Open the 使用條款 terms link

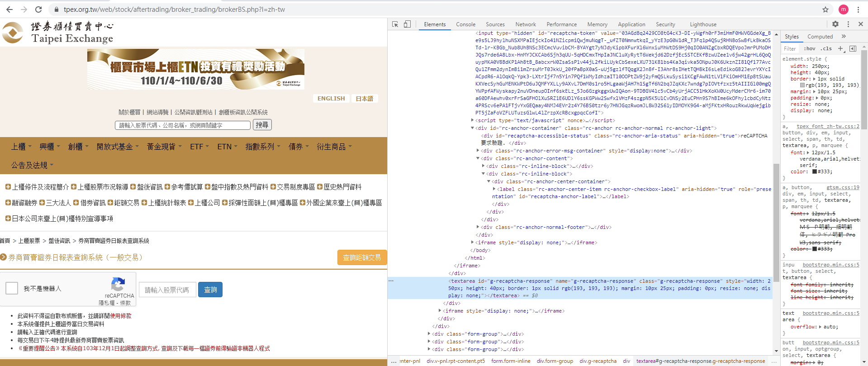coord(121,316)
